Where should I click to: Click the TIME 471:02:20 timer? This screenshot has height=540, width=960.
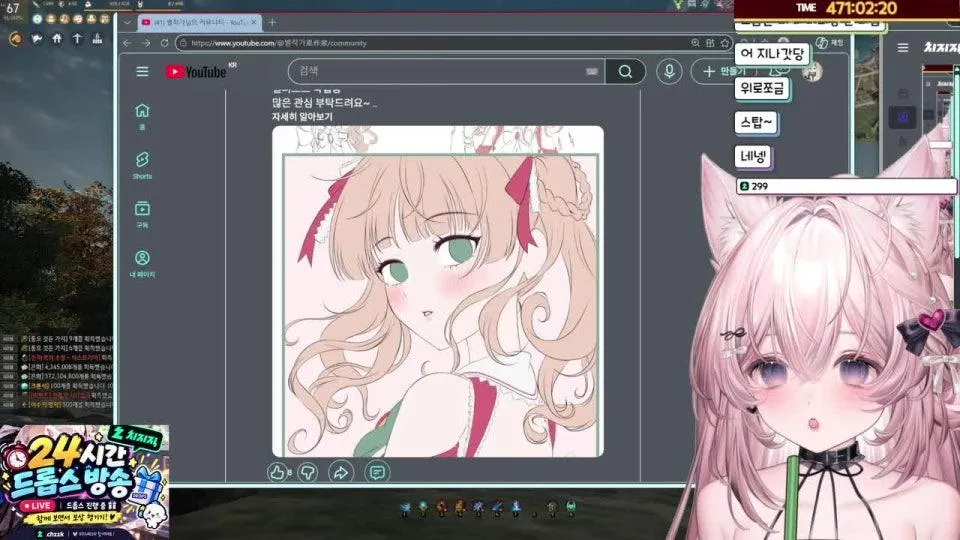coord(847,9)
